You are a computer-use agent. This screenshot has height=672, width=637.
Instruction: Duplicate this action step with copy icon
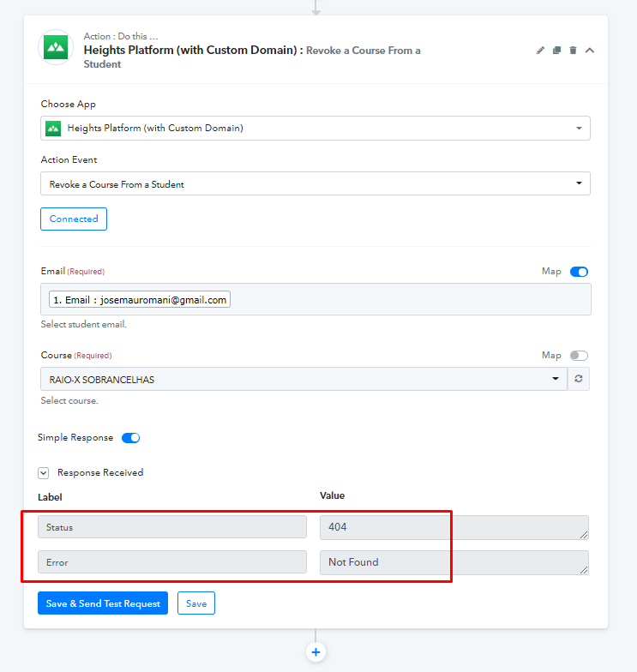click(x=556, y=51)
